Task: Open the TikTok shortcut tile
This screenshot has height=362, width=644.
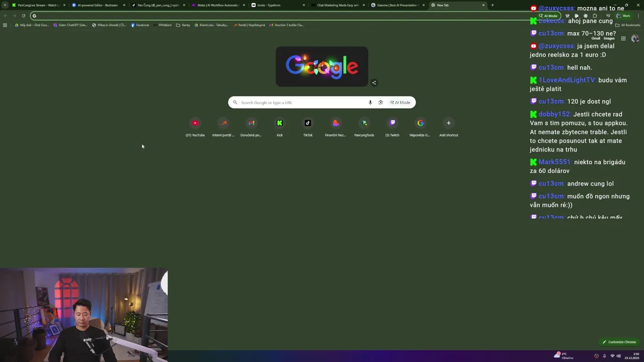Action: (x=308, y=127)
